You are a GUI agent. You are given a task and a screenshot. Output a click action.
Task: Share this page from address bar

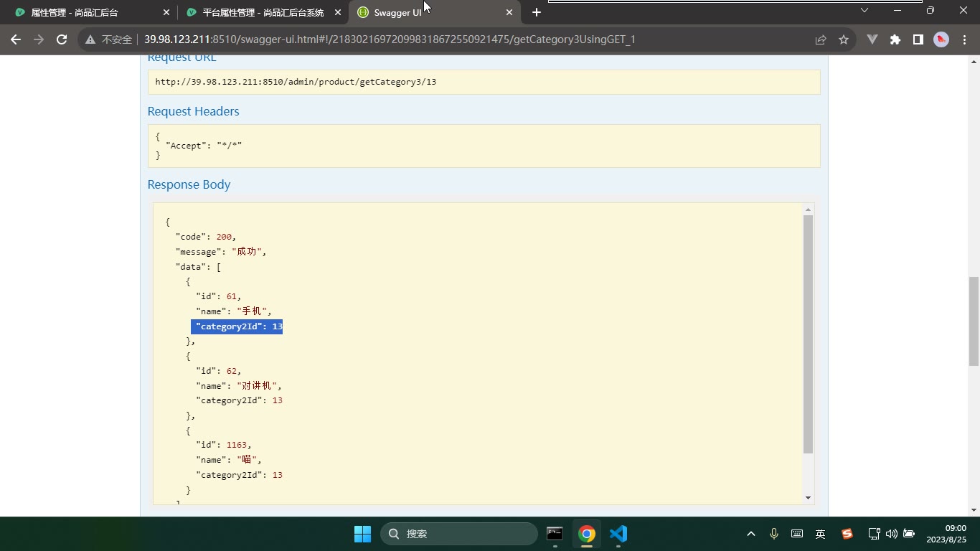(821, 39)
